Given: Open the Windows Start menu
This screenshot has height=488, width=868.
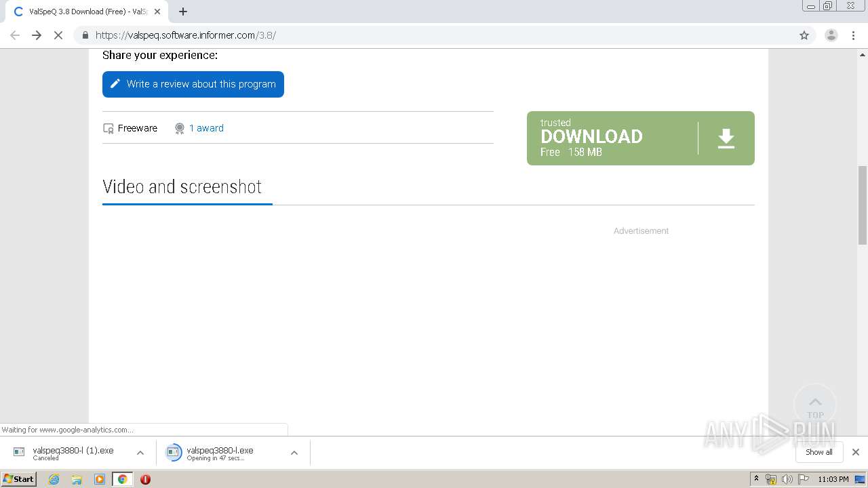Looking at the screenshot, I should click(x=19, y=479).
